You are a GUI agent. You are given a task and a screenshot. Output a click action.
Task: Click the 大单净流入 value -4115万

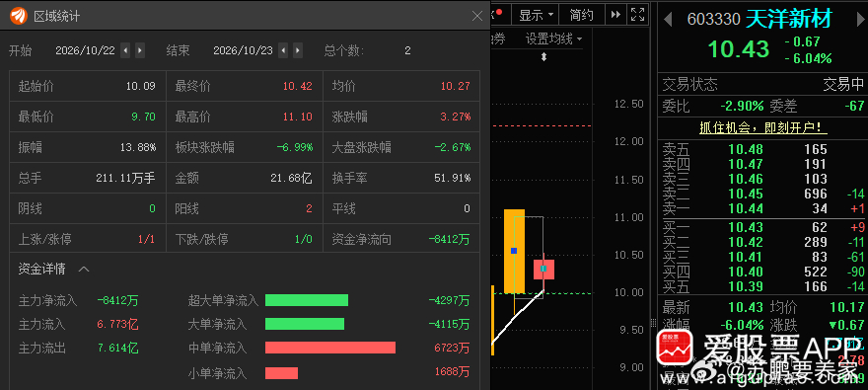coord(449,324)
